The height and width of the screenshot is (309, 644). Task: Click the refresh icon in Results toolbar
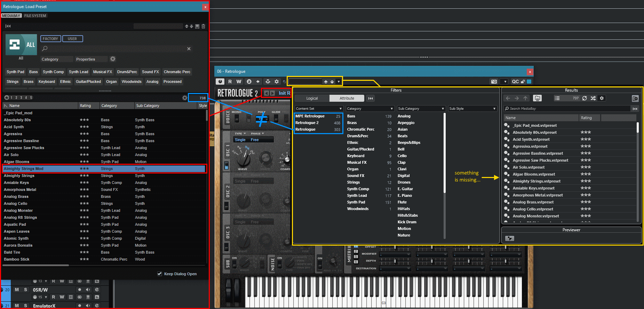(x=585, y=98)
